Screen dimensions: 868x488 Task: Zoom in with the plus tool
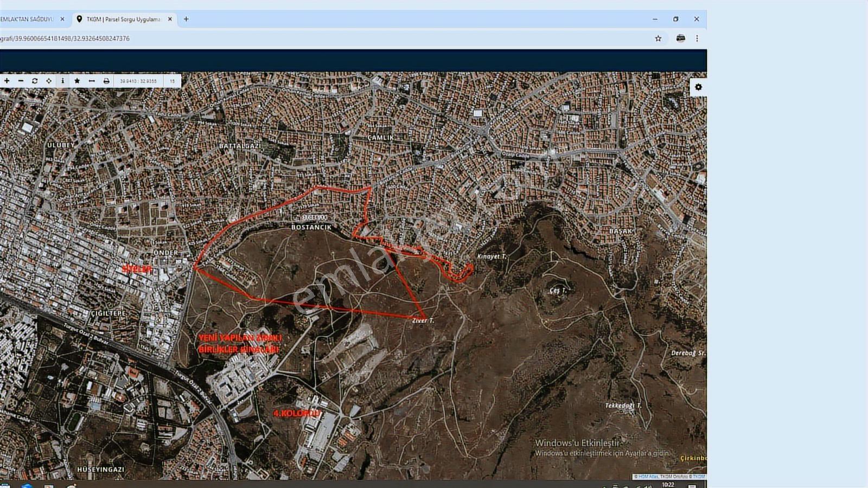point(7,81)
